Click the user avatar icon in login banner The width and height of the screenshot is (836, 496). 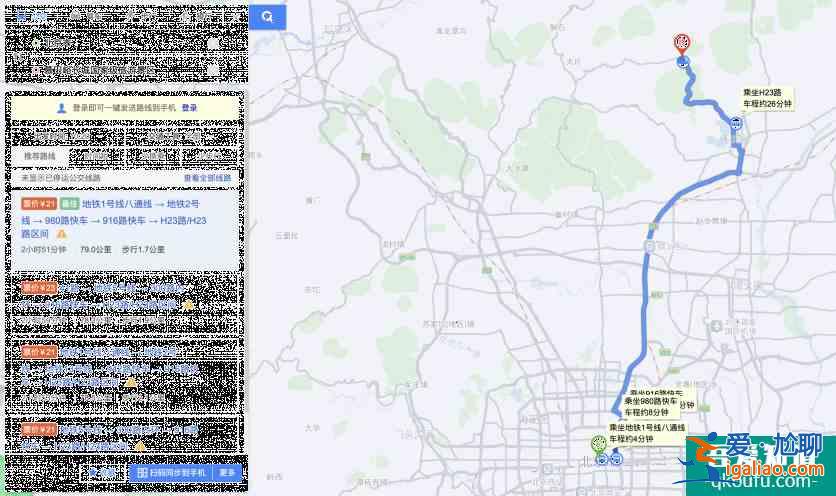(62, 107)
